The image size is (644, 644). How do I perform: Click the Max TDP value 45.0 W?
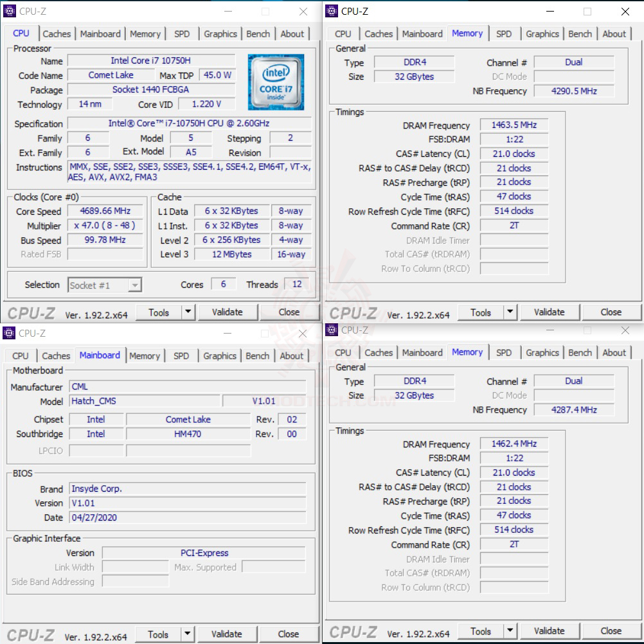[x=217, y=75]
